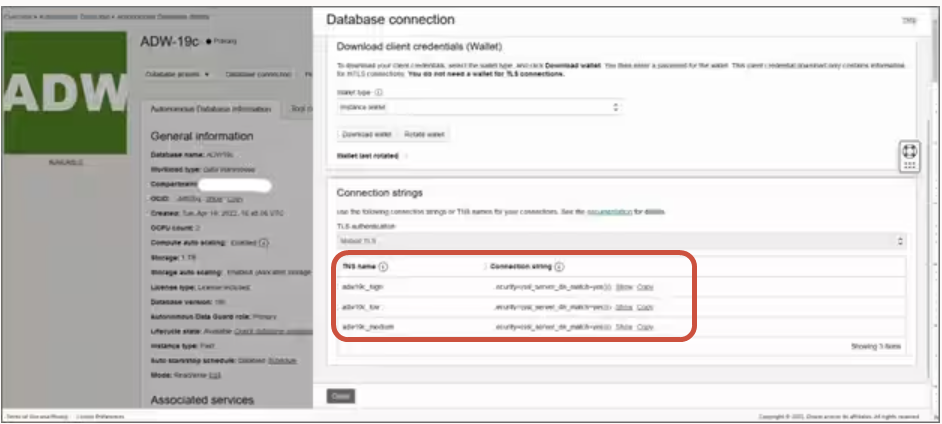The height and width of the screenshot is (424, 942).
Task: Open the Wallet type dropdown
Action: [479, 108]
